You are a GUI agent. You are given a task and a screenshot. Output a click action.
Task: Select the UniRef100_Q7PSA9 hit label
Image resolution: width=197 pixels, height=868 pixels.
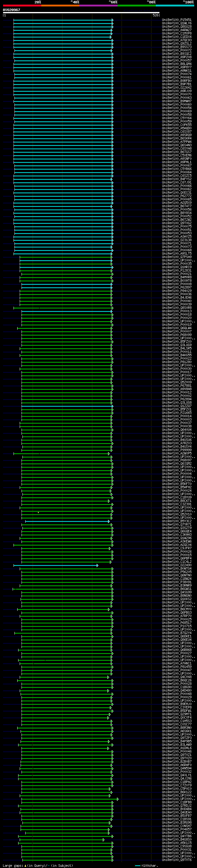(177, 257)
